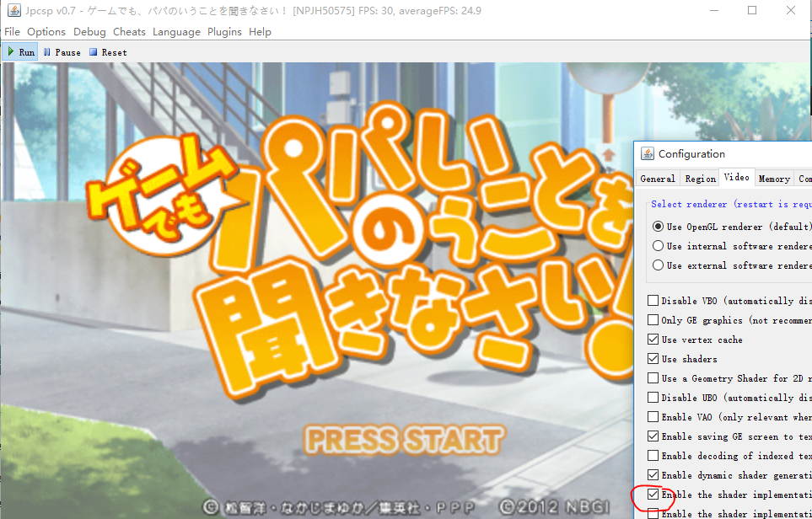Switch to the Region tab
812x519 pixels.
(700, 179)
